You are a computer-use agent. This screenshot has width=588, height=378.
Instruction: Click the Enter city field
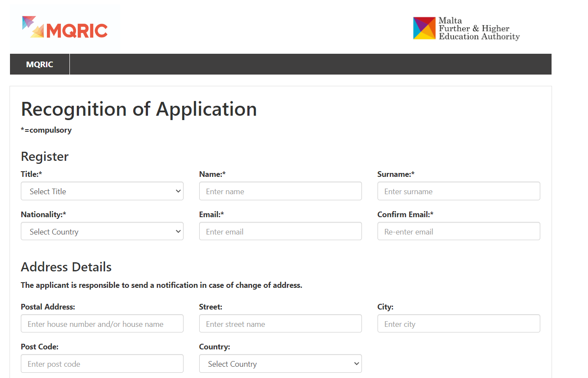coord(458,324)
